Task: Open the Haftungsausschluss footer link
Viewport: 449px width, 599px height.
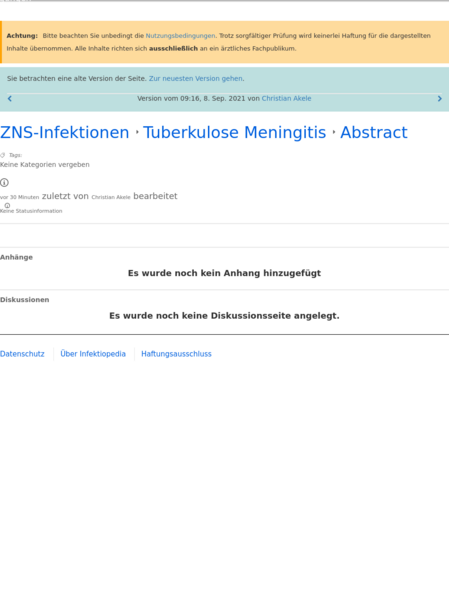Action: pyautogui.click(x=176, y=354)
